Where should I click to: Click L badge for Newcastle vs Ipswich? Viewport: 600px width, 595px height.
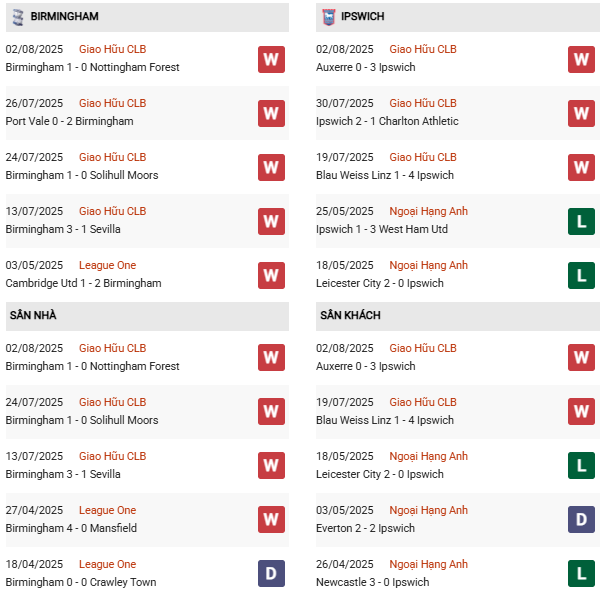coord(581,574)
